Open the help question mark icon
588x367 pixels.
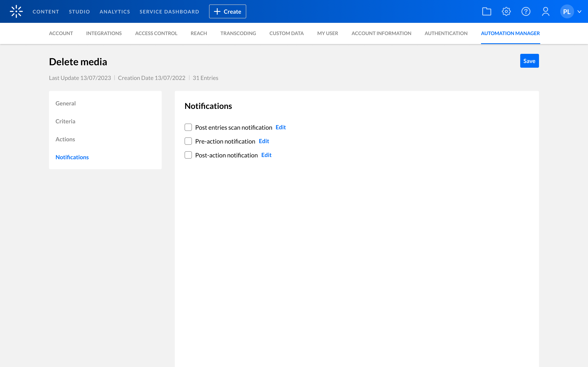[x=526, y=11]
